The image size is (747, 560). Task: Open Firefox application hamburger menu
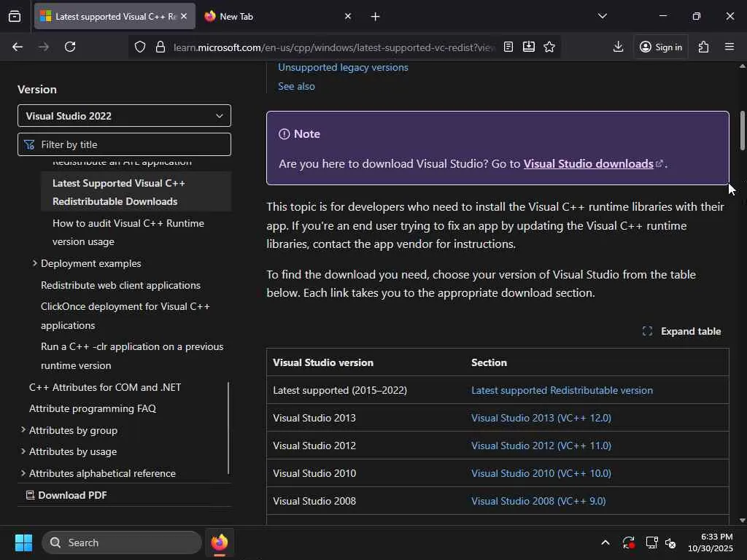(x=729, y=47)
